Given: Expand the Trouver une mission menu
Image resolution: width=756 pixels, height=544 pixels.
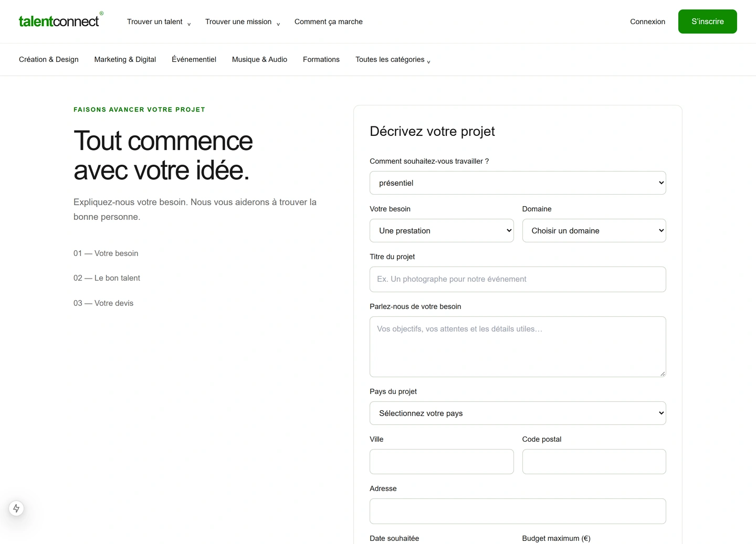Looking at the screenshot, I should point(243,22).
